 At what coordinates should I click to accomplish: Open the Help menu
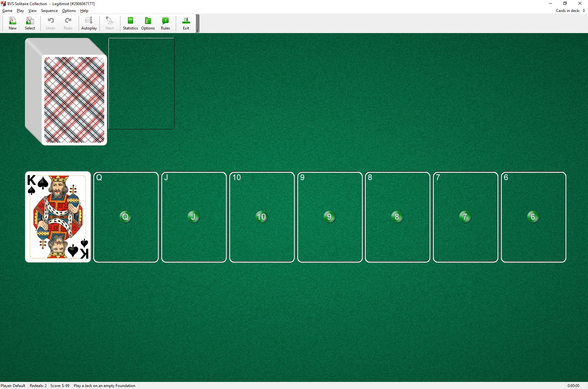click(84, 11)
